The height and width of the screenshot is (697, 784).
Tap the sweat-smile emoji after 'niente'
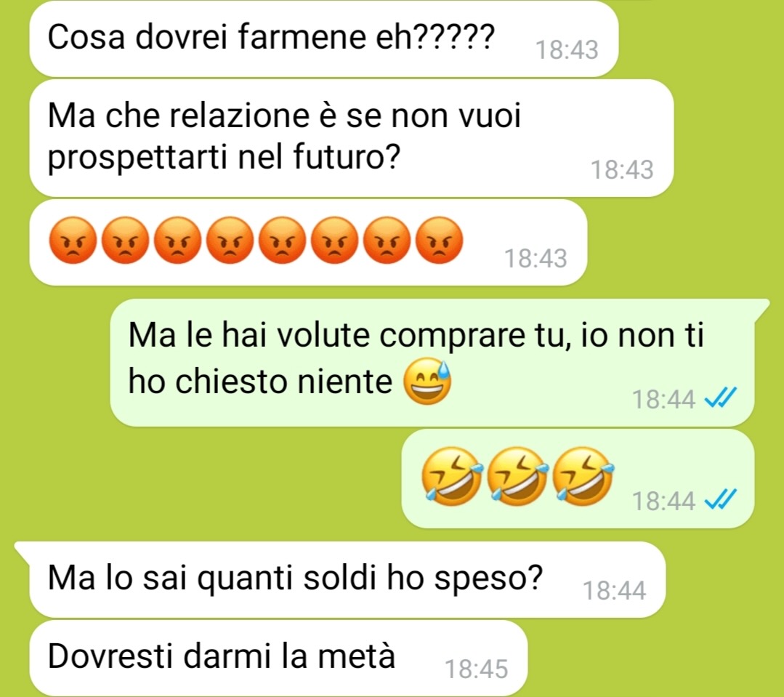(427, 382)
